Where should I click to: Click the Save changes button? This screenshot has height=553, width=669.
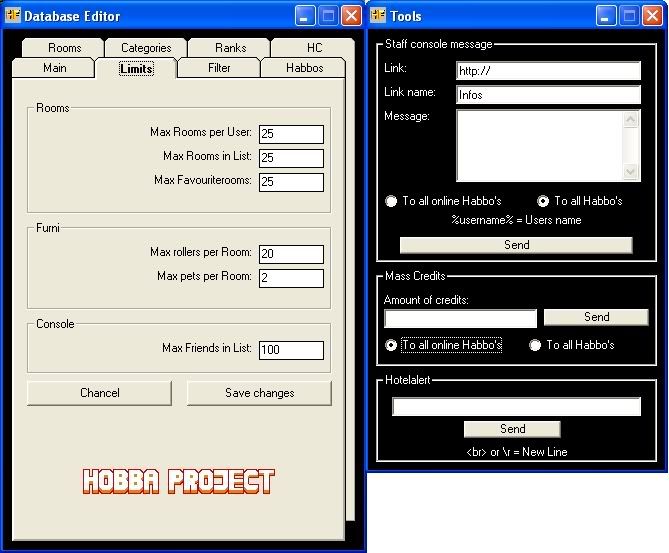259,393
